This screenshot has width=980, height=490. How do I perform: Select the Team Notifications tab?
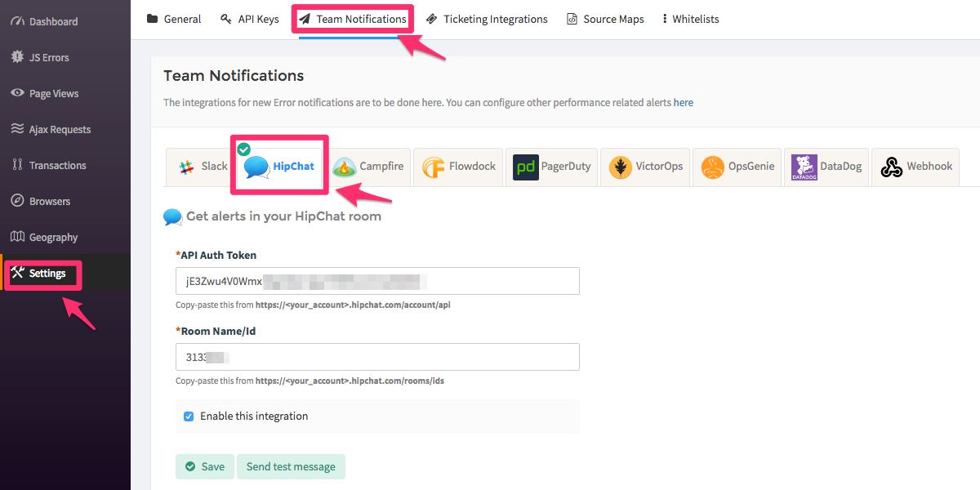coord(352,19)
